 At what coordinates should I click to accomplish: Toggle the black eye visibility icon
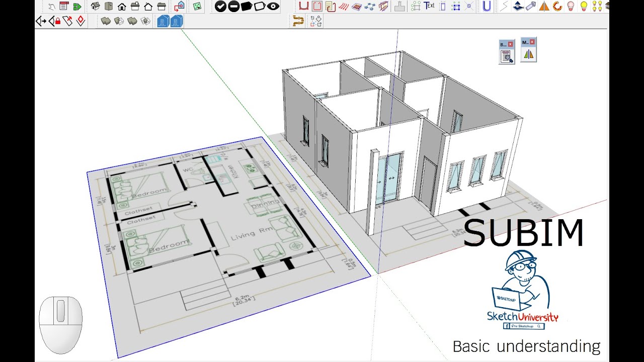pyautogui.click(x=273, y=7)
